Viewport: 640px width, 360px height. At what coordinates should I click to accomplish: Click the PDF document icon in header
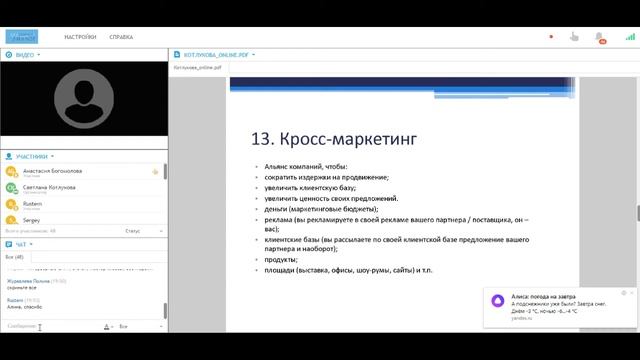(x=177, y=54)
